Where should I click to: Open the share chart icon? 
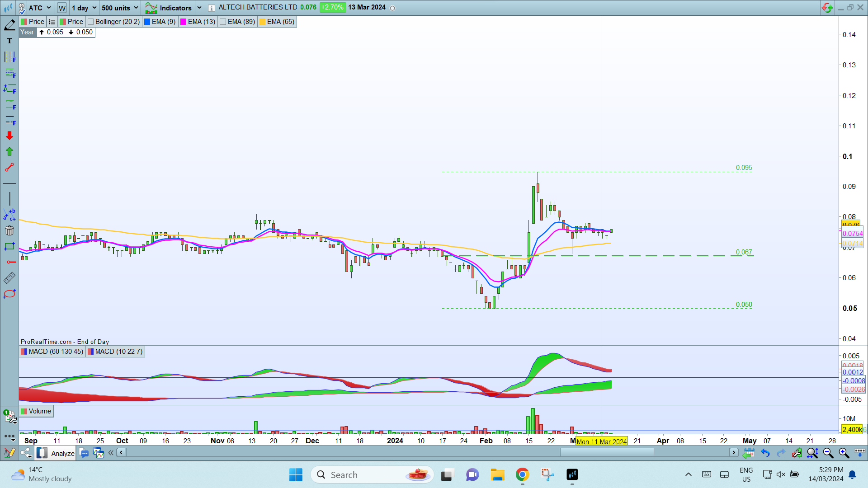click(x=26, y=453)
